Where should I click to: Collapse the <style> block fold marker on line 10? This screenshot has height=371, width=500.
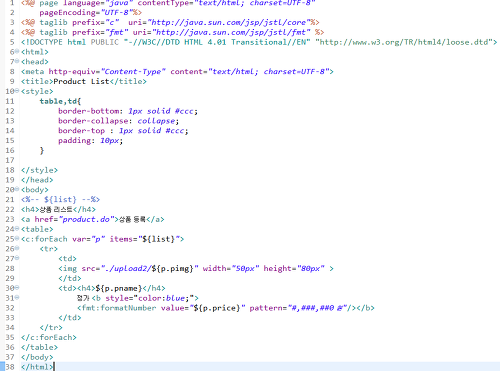pyautogui.click(x=17, y=91)
